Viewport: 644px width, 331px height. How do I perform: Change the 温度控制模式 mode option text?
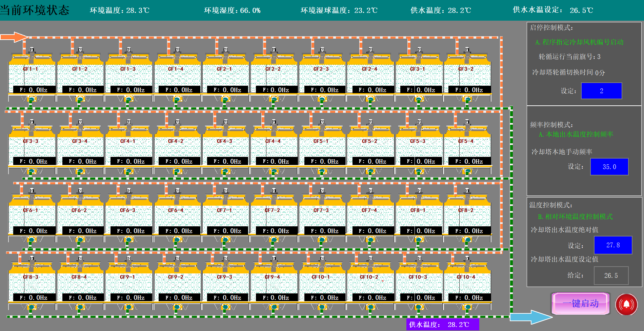coord(575,217)
